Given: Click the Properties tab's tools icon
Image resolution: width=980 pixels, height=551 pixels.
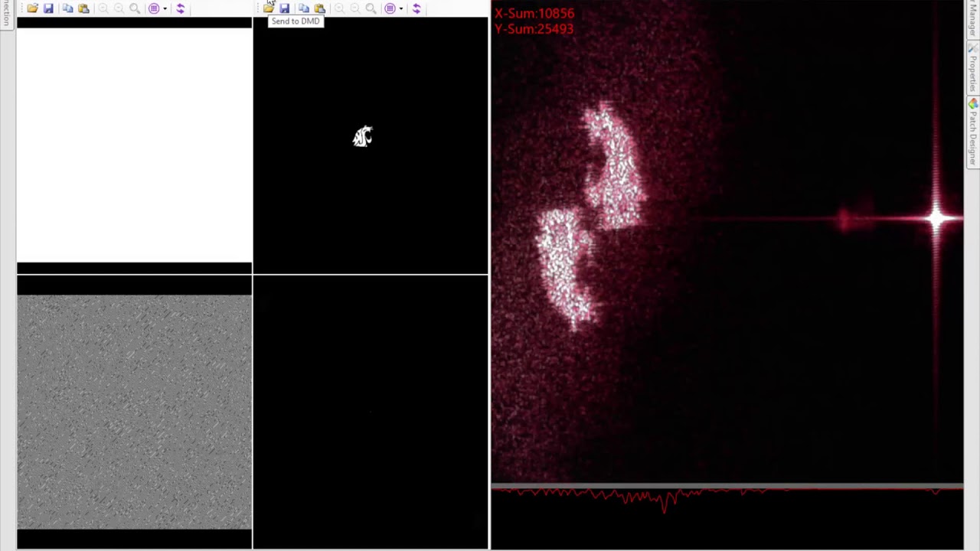Looking at the screenshot, I should 972,47.
